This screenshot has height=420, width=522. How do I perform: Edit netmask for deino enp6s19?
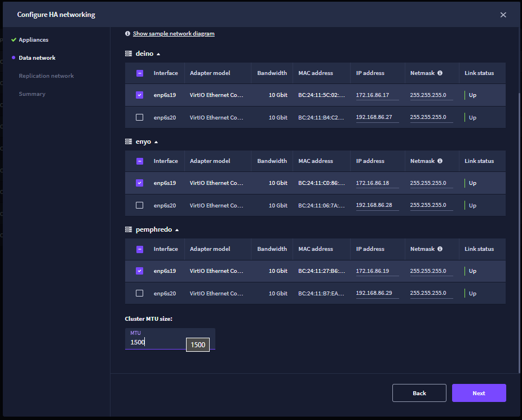[x=431, y=95]
